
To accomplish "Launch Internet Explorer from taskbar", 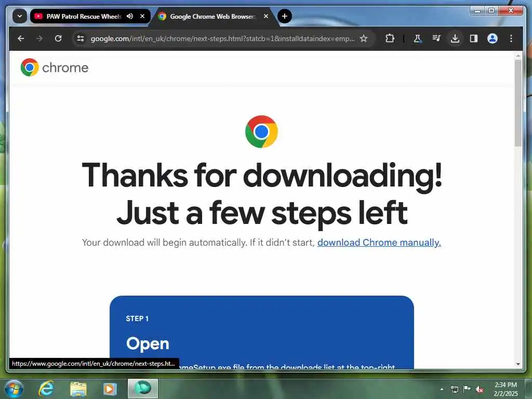I will (46, 389).
